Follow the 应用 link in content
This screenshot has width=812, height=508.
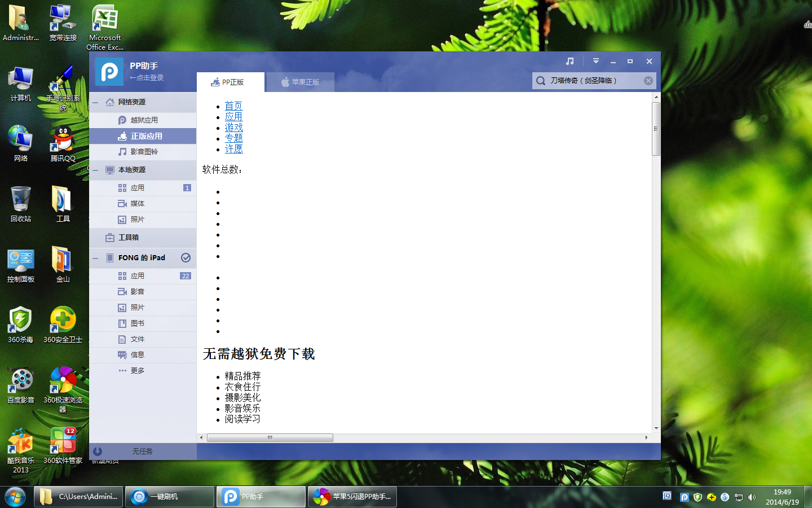point(233,117)
